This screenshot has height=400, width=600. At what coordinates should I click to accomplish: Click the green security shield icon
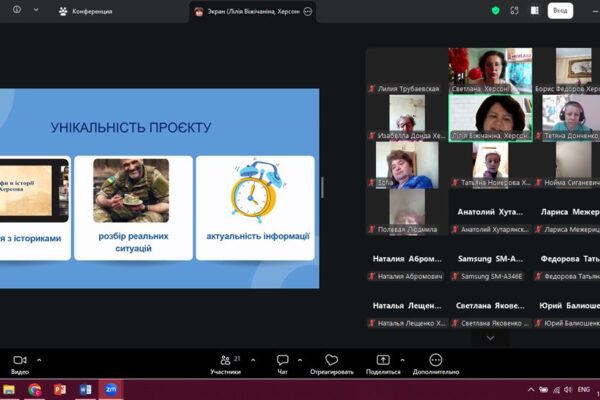[x=494, y=10]
